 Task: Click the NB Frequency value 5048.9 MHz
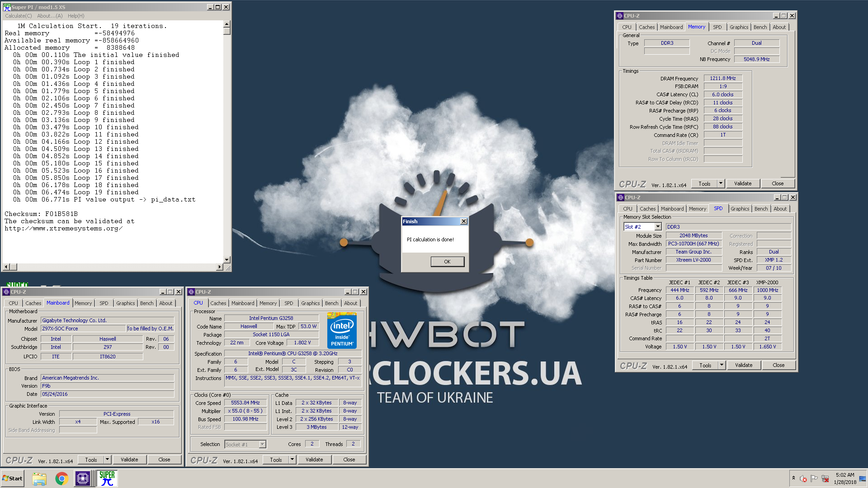[x=756, y=59]
